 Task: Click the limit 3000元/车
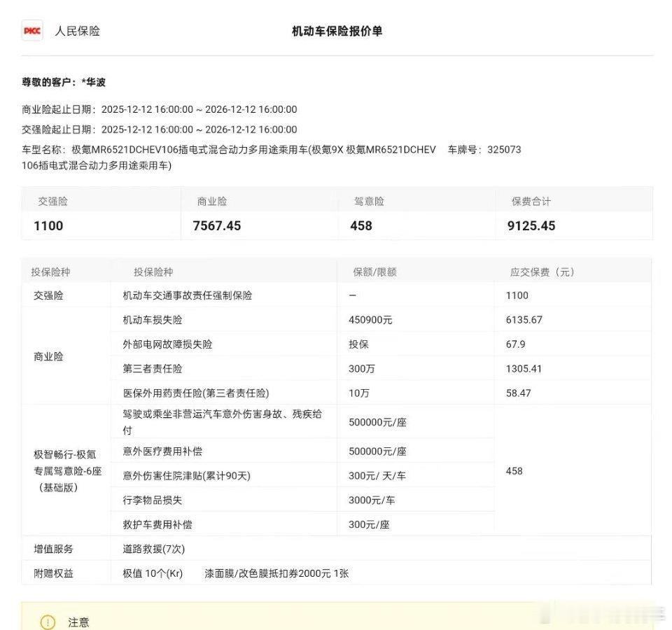372,500
